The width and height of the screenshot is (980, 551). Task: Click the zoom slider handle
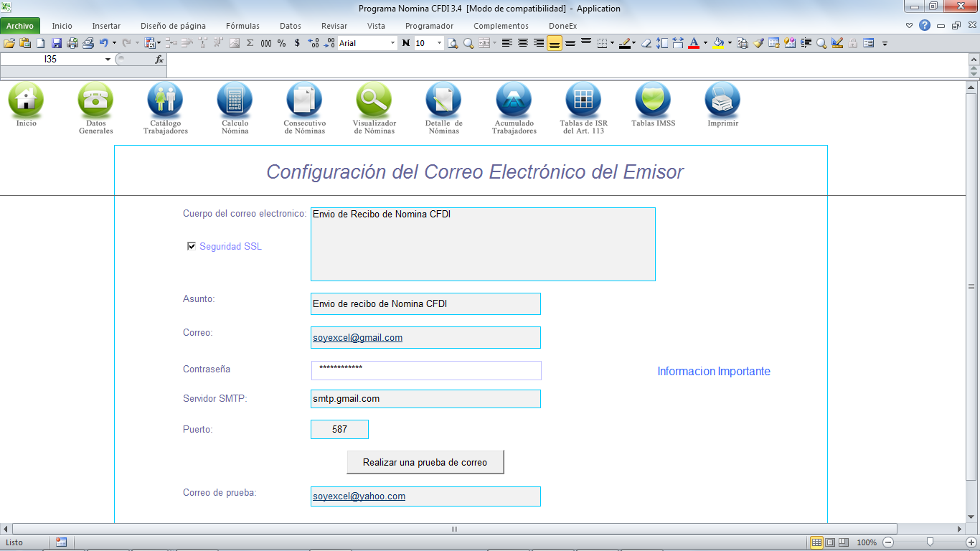coord(930,542)
